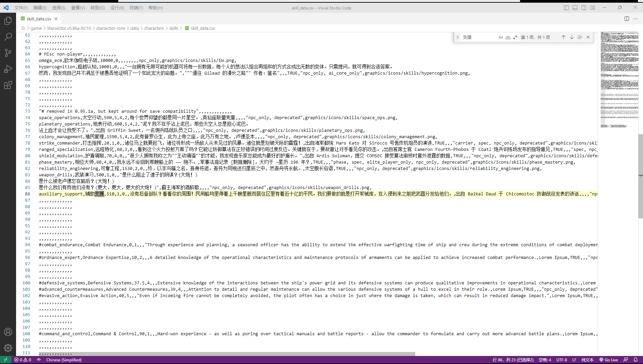Toggle Match Case in find widget
Image resolution: width=643 pixels, height=364 pixels.
click(500, 37)
